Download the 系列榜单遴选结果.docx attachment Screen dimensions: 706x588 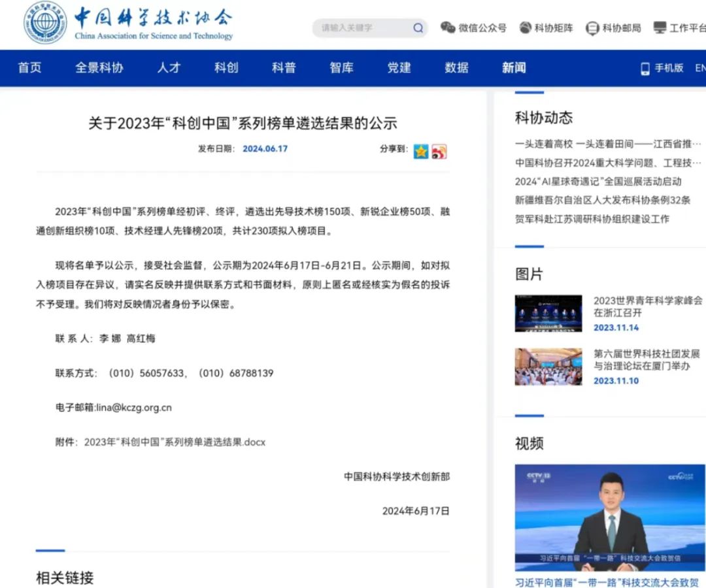click(175, 442)
